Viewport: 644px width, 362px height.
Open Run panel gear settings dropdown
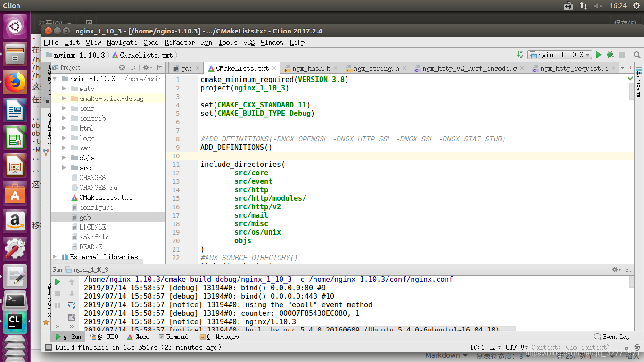616,270
